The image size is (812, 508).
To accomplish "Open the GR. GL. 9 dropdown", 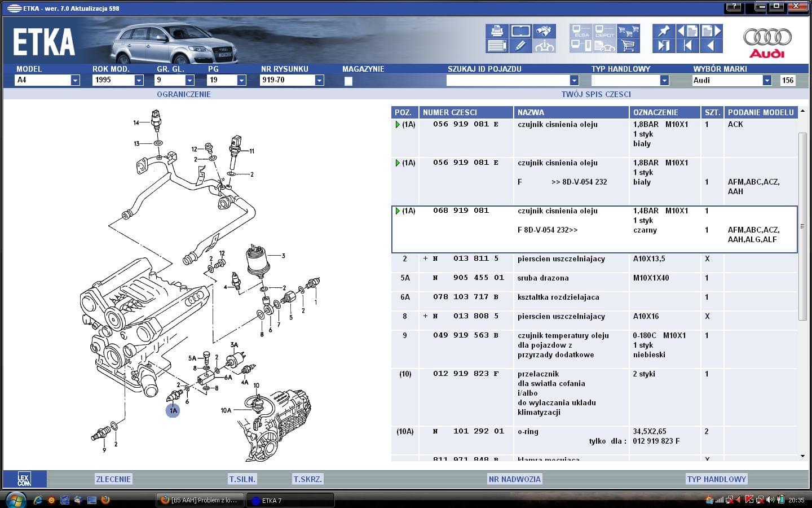I will coord(189,80).
